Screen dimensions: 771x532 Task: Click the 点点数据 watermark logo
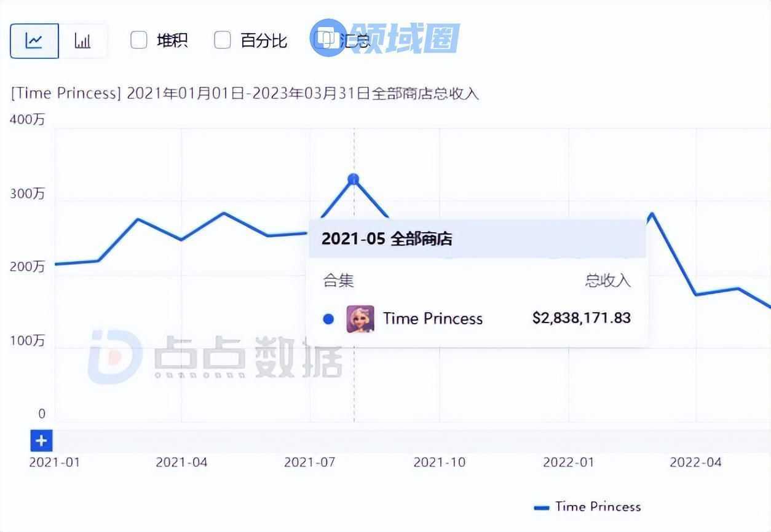tap(215, 357)
